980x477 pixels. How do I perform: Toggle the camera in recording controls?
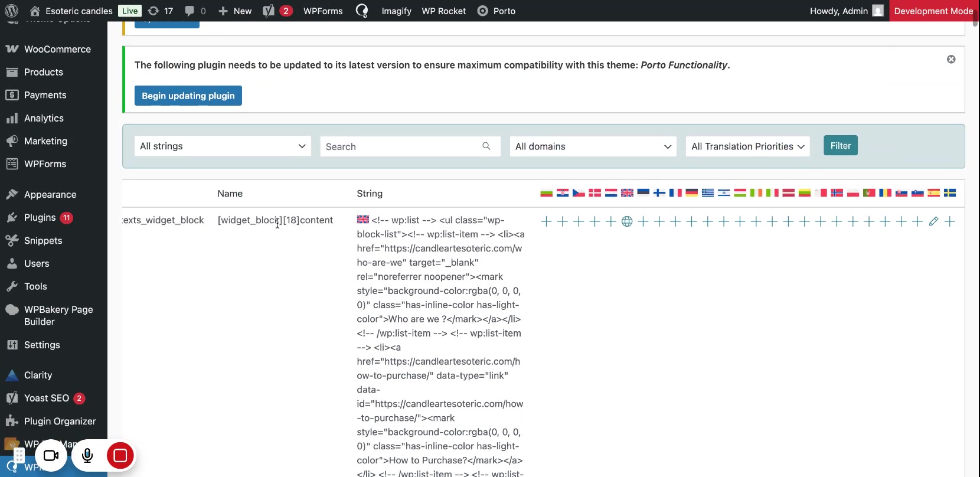(x=51, y=455)
